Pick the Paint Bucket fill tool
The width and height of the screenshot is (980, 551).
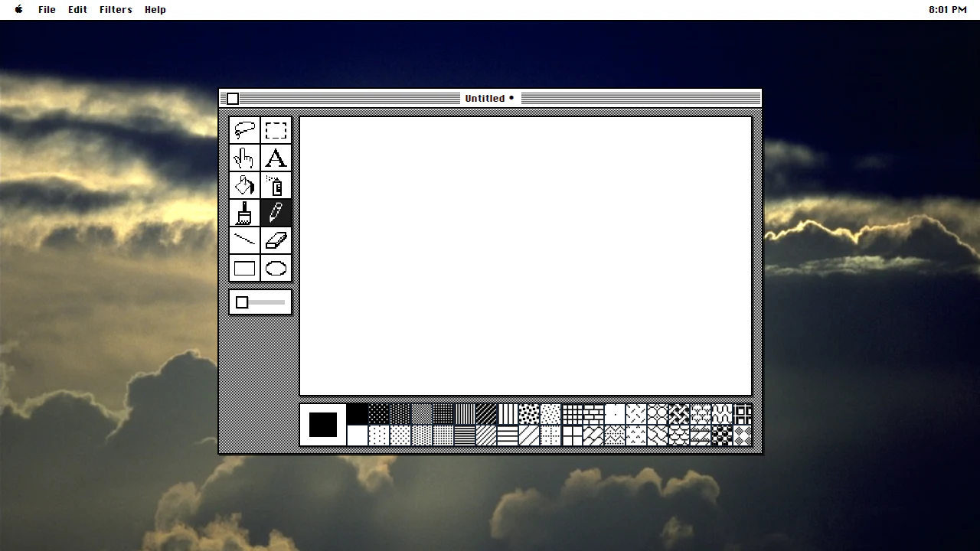tap(244, 185)
